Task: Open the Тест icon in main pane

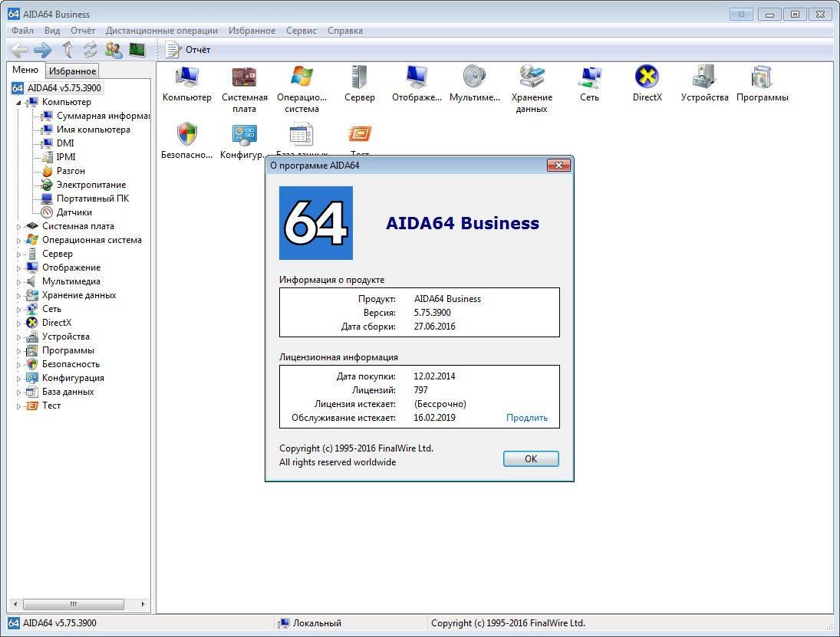Action: pyautogui.click(x=360, y=138)
